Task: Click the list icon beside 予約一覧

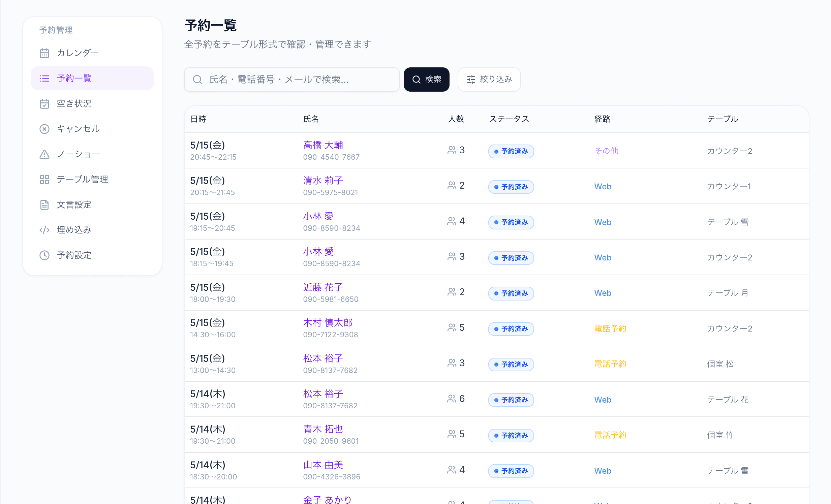Action: 44,78
